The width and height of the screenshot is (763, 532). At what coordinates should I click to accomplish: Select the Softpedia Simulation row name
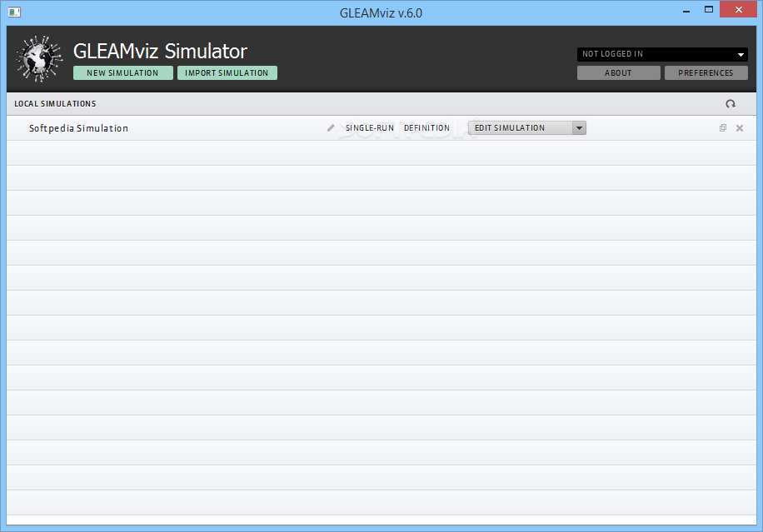coord(78,128)
